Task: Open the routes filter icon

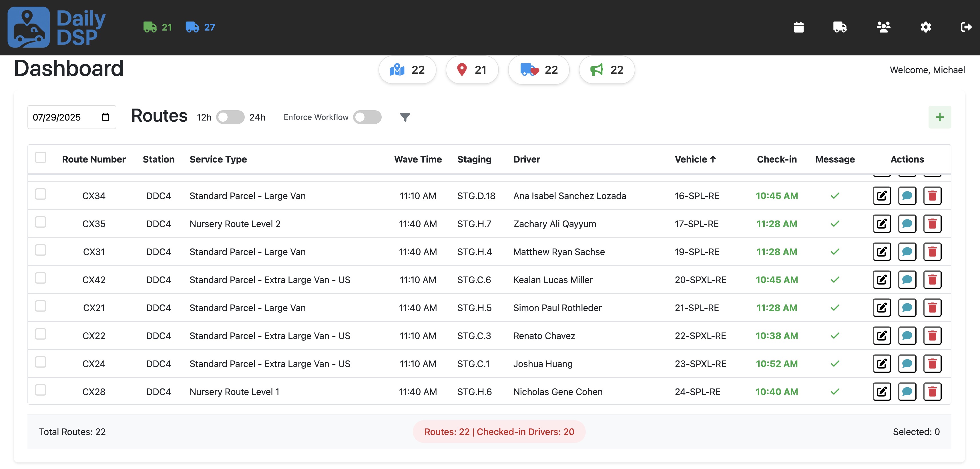Action: 405,117
